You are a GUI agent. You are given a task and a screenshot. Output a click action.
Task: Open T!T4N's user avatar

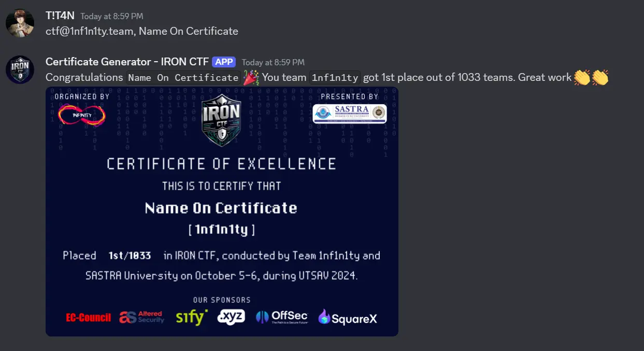pyautogui.click(x=20, y=23)
